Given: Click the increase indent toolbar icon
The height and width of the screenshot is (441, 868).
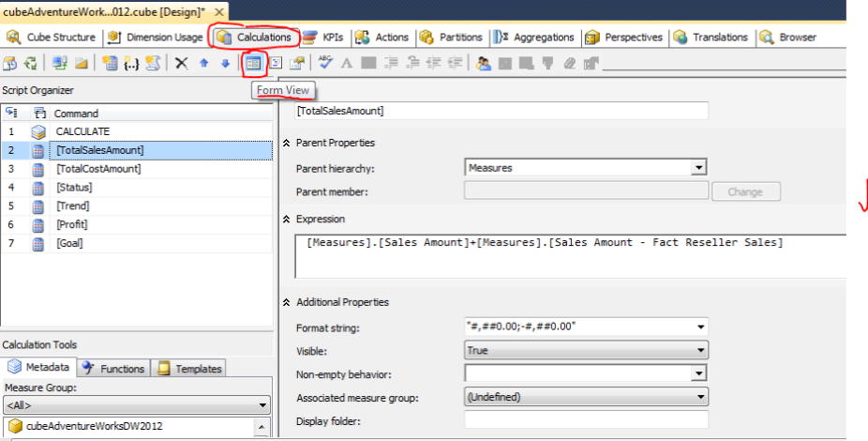Looking at the screenshot, I should (x=455, y=63).
